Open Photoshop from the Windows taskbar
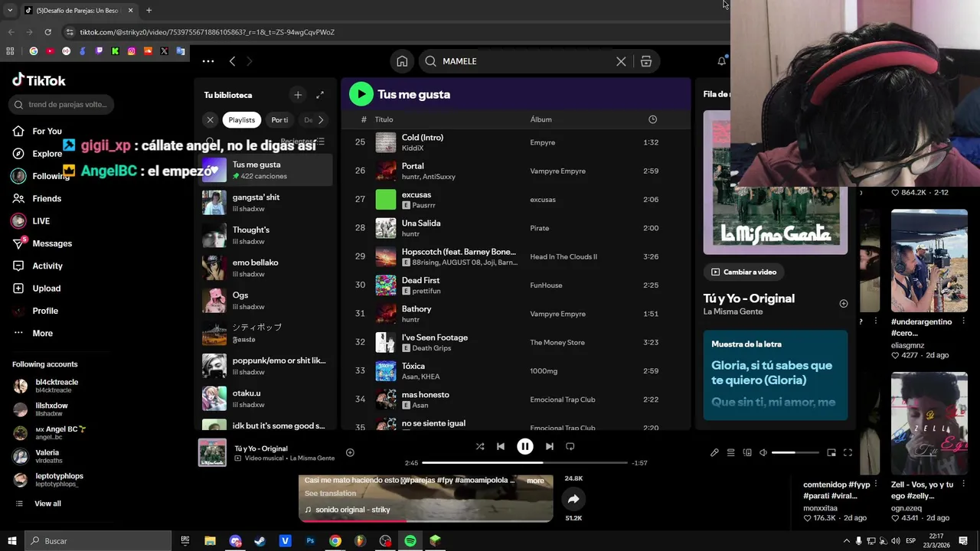 (x=310, y=541)
